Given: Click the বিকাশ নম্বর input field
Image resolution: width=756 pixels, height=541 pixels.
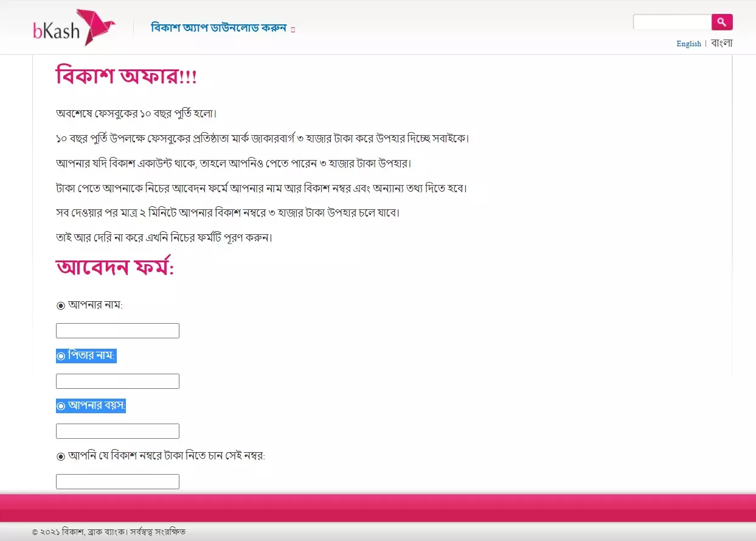Looking at the screenshot, I should point(117,482).
